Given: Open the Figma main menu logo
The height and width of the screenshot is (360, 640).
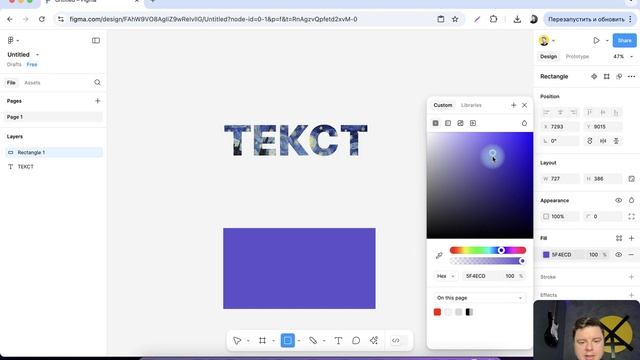Looking at the screenshot, I should point(11,40).
